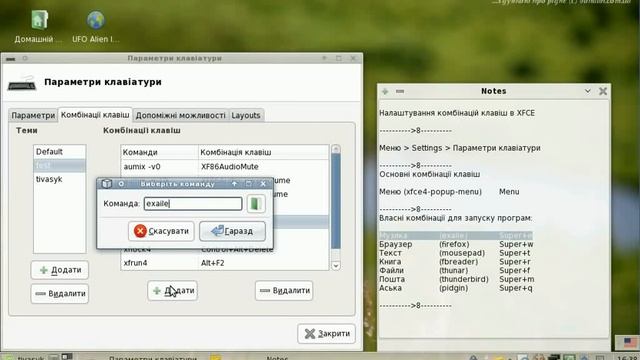The width and height of the screenshot is (640, 360).
Task: Click the US flag keyboard layout indicator
Action: click(630, 342)
